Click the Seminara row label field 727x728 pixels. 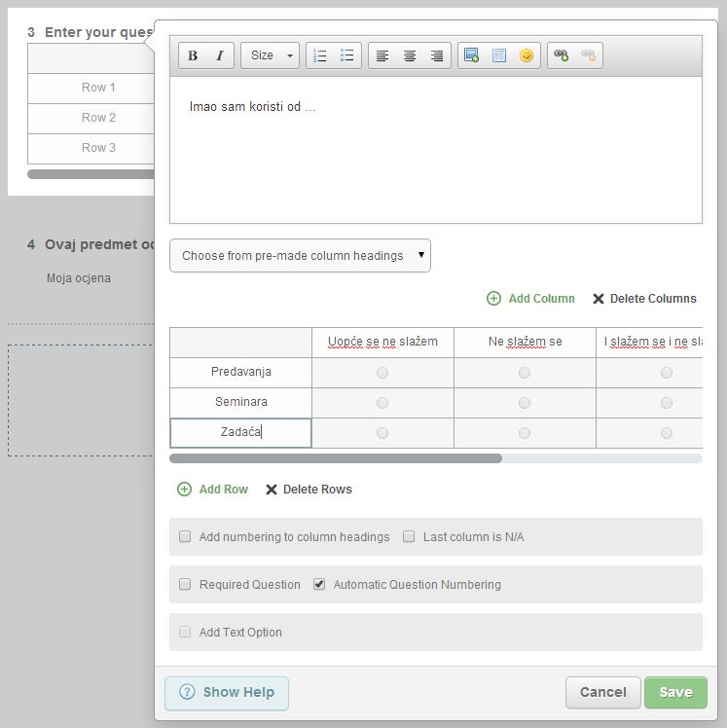tap(241, 402)
